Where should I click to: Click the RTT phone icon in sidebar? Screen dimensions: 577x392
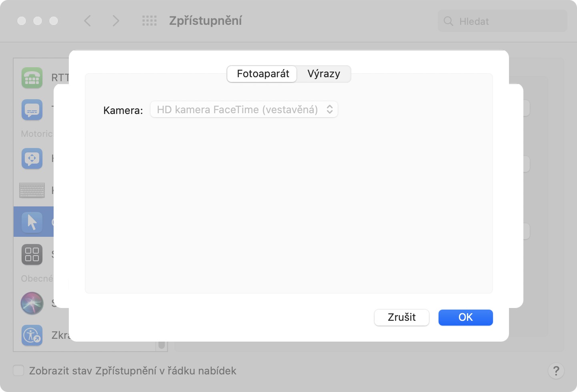pos(32,78)
